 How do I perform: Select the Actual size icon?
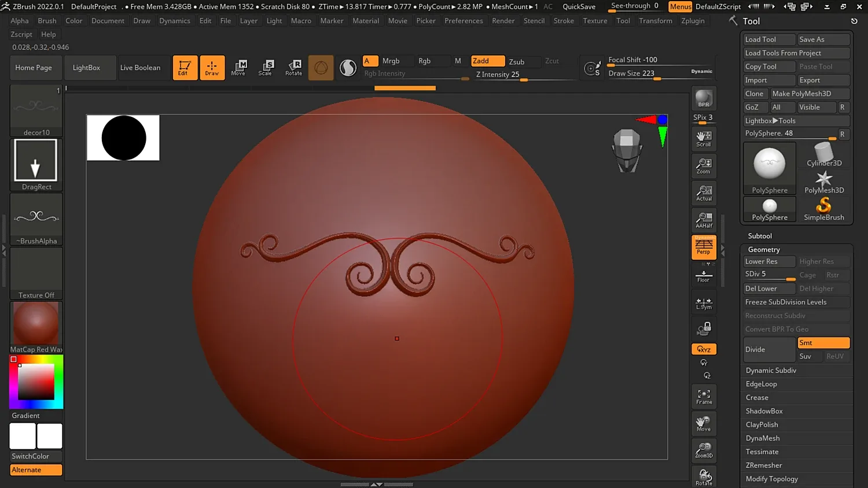click(704, 193)
